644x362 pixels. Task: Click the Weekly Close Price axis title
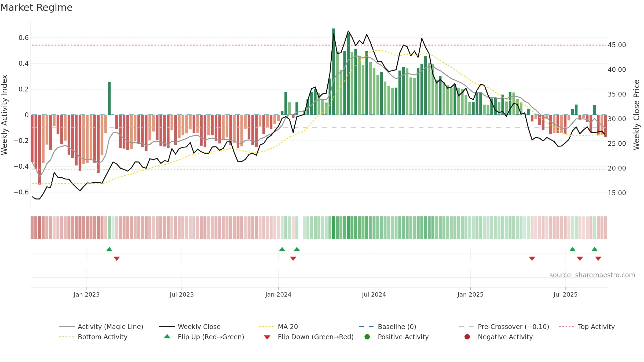coord(636,115)
